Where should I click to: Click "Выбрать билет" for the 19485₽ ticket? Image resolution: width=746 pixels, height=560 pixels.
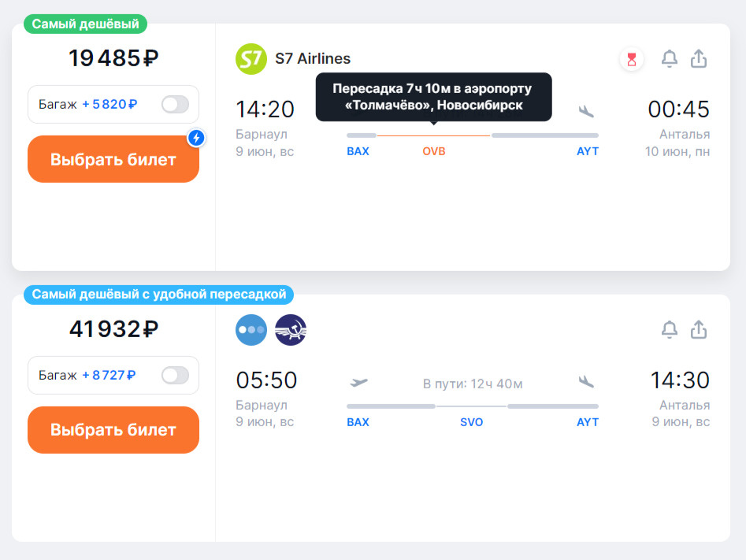click(113, 159)
